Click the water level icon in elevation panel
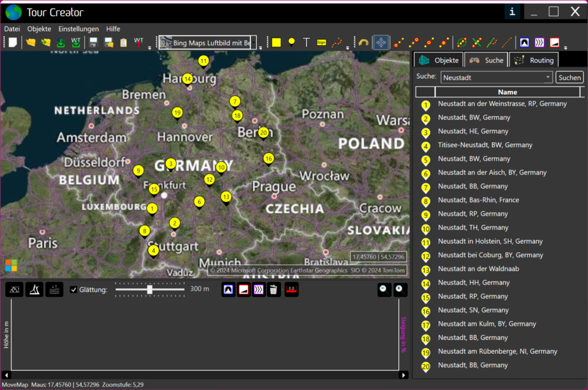 click(54, 289)
